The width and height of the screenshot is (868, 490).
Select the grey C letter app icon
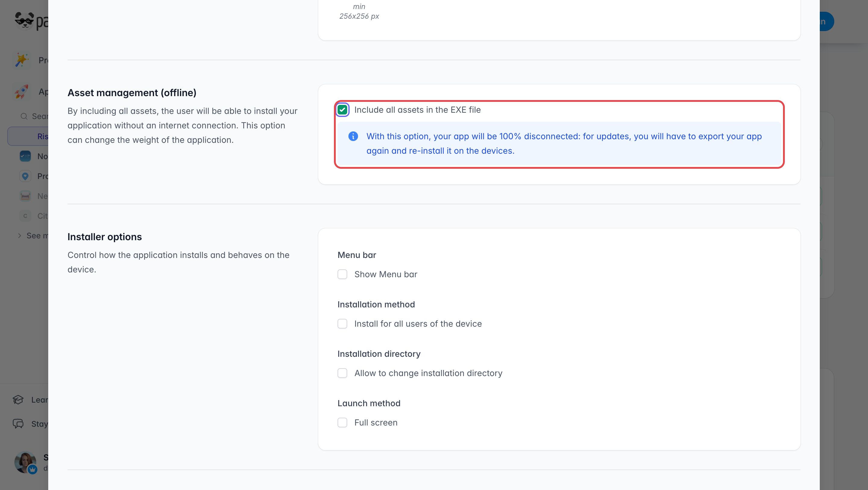pyautogui.click(x=25, y=216)
